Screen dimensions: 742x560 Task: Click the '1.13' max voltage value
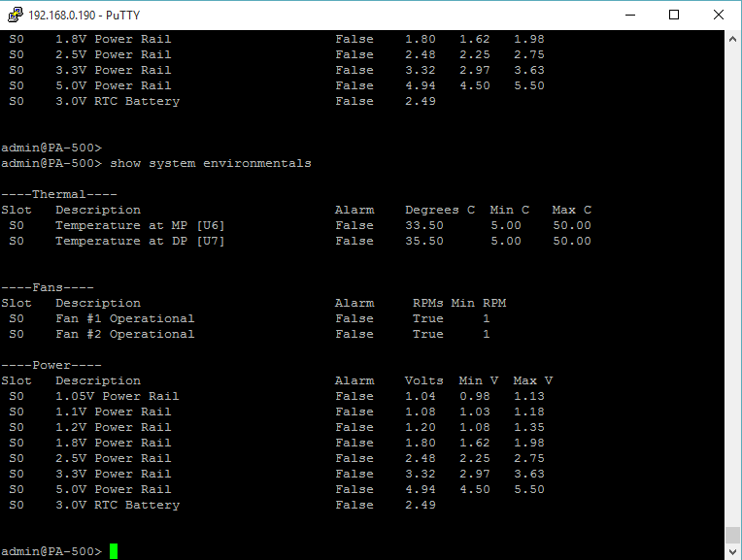(529, 396)
